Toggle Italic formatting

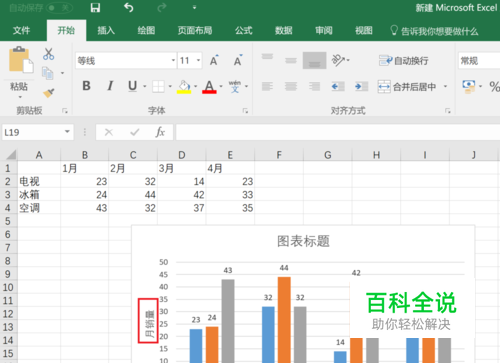(110, 86)
